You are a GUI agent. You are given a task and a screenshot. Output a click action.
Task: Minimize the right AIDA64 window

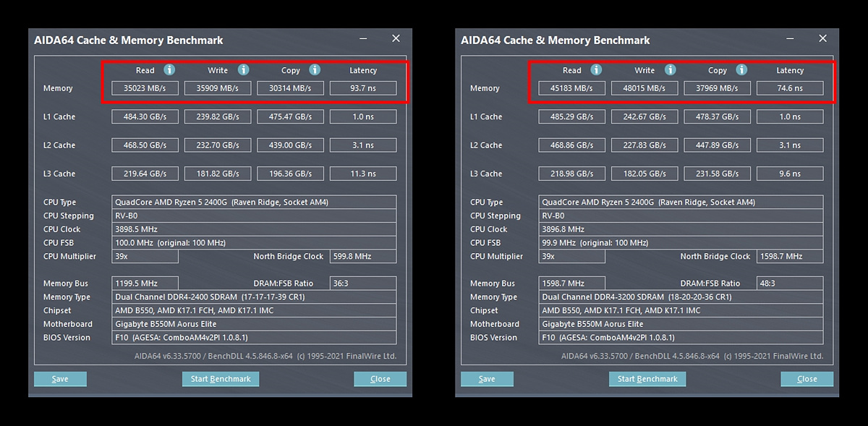tap(791, 40)
